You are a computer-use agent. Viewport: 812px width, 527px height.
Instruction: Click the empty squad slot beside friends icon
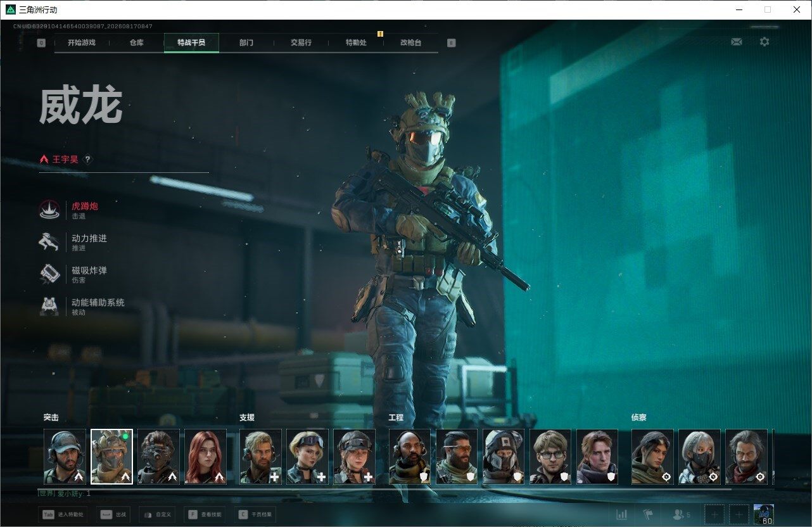point(713,514)
